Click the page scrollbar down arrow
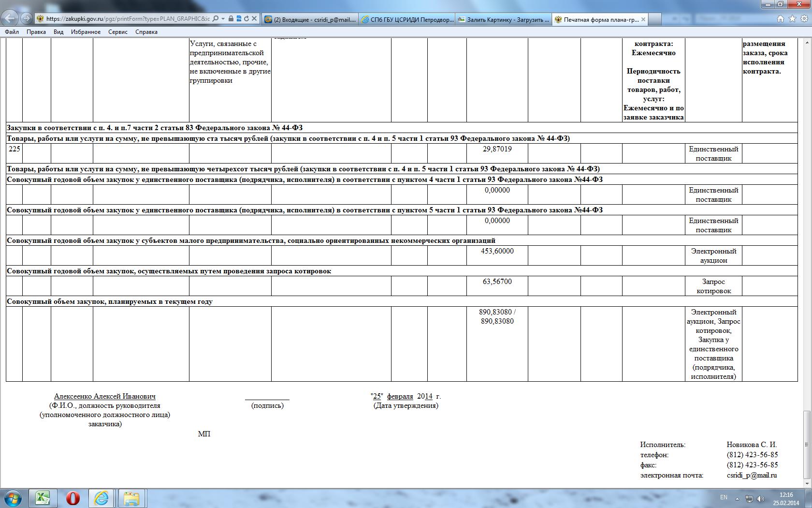This screenshot has height=508, width=812. click(806, 483)
